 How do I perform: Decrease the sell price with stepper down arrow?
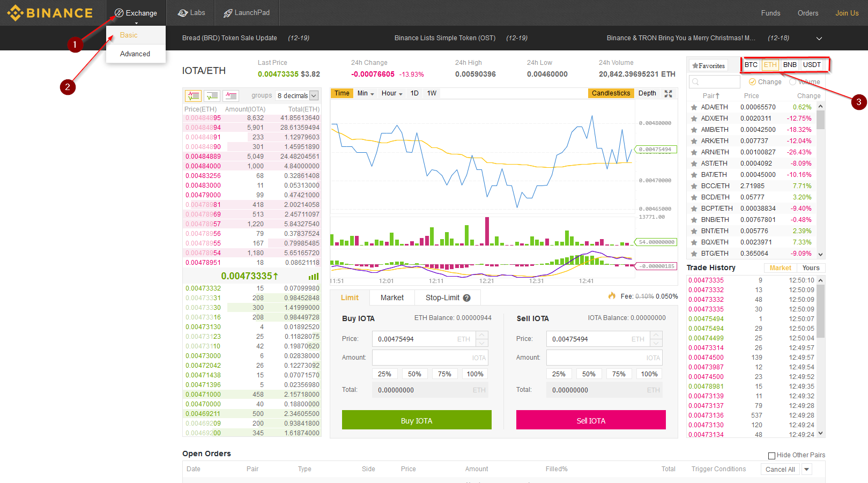[x=656, y=343]
